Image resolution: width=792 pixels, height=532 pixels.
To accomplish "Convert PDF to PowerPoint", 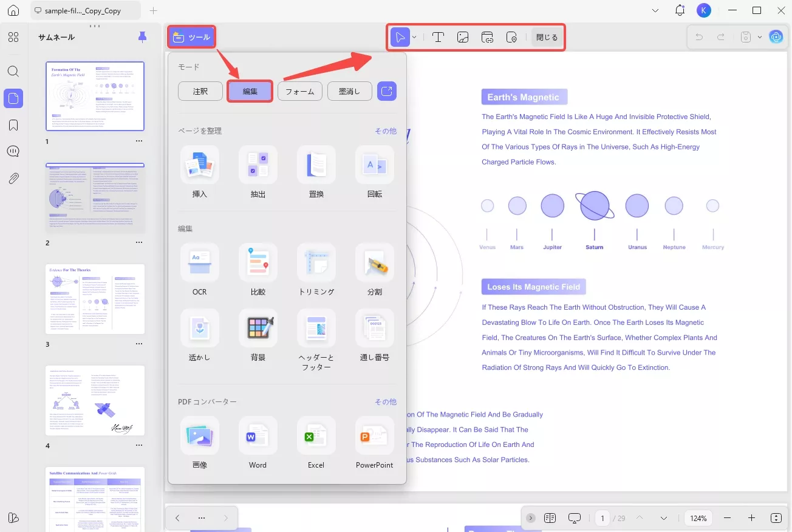I will [x=375, y=442].
